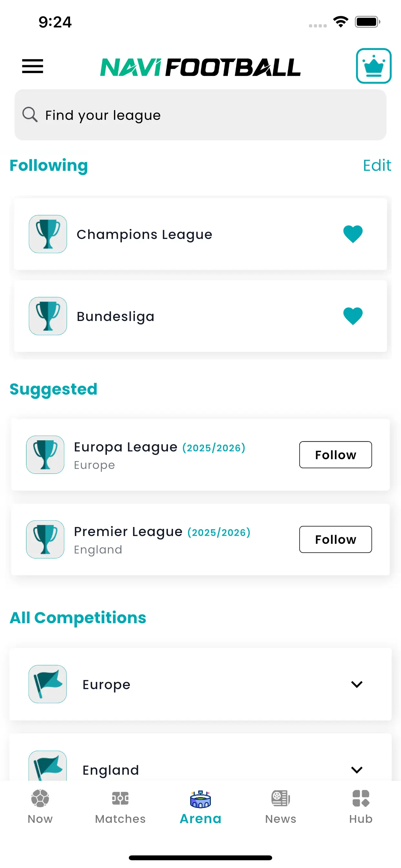Switch to the Matches tab

tap(120, 806)
